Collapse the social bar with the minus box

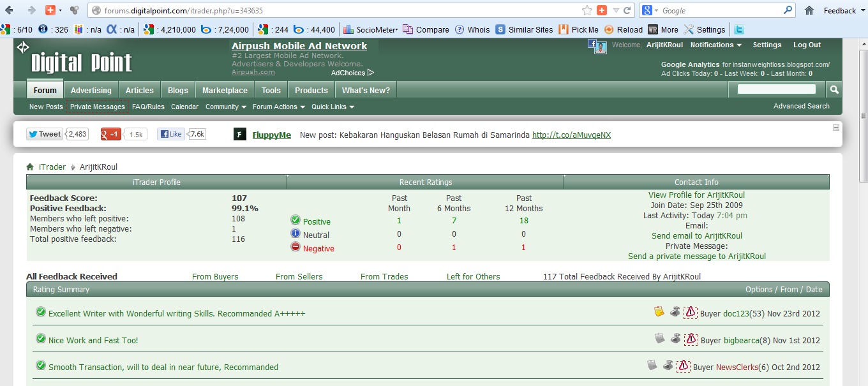(836, 128)
